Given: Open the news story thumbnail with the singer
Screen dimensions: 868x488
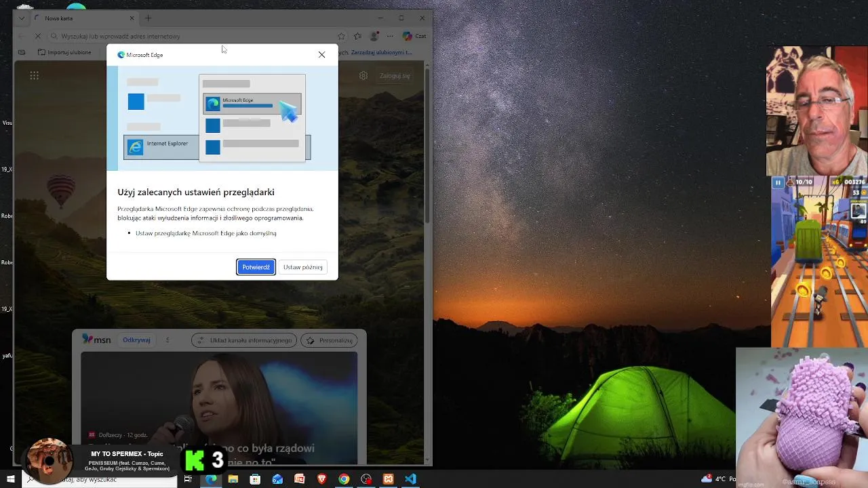Looking at the screenshot, I should point(219,407).
